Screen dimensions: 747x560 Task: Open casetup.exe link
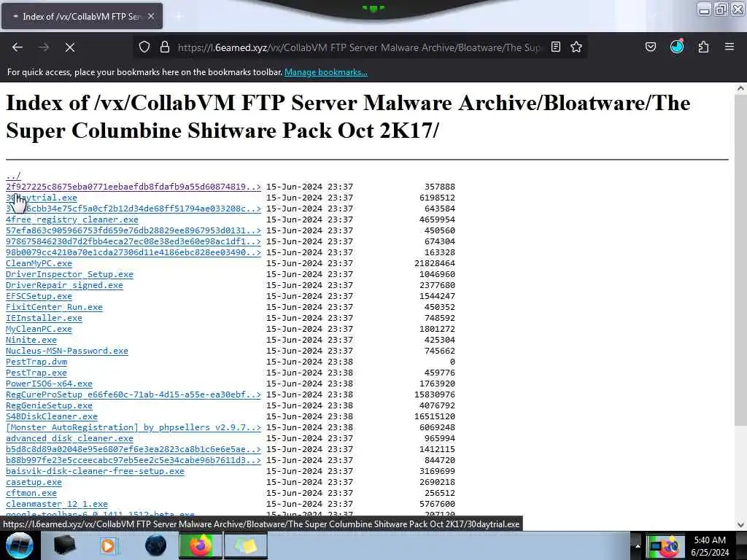[34, 483]
